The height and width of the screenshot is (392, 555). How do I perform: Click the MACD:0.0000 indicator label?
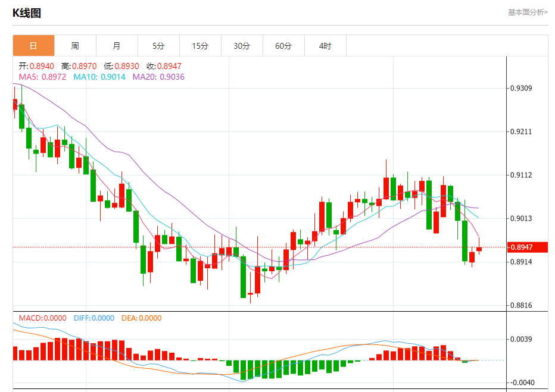[x=42, y=318]
